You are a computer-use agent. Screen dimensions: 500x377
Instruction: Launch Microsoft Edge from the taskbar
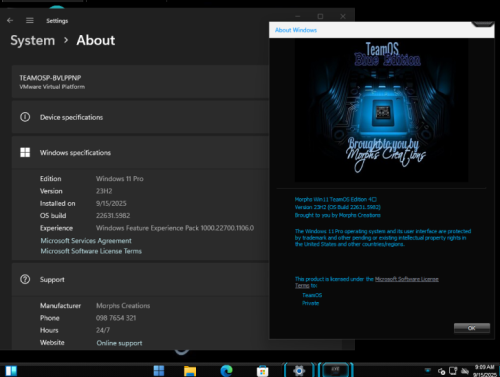[x=226, y=370]
